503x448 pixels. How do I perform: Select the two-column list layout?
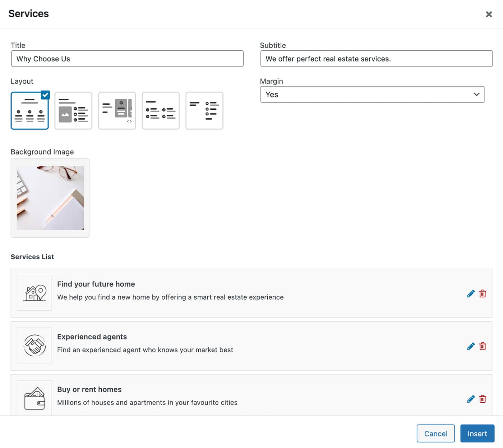click(161, 111)
